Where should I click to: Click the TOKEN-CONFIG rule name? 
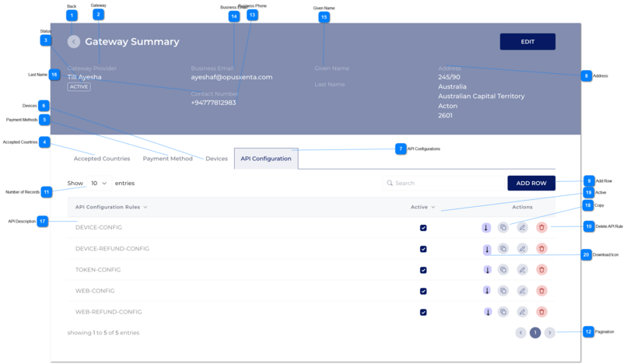tap(98, 270)
